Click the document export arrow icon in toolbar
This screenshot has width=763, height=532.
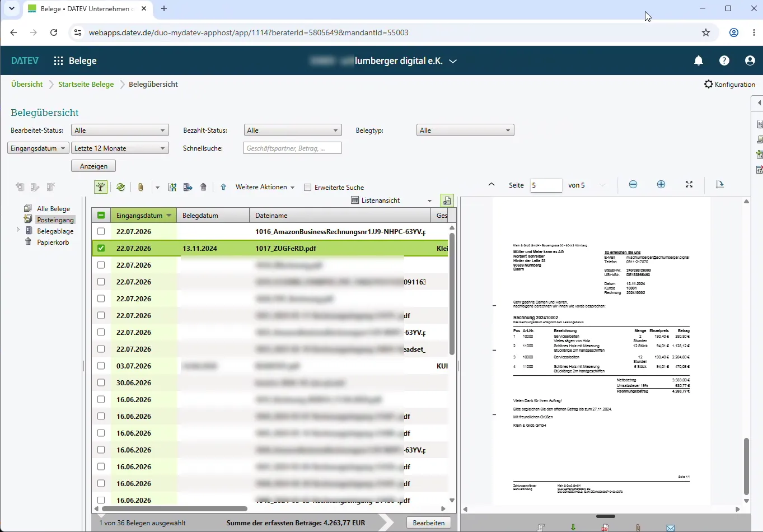[188, 187]
